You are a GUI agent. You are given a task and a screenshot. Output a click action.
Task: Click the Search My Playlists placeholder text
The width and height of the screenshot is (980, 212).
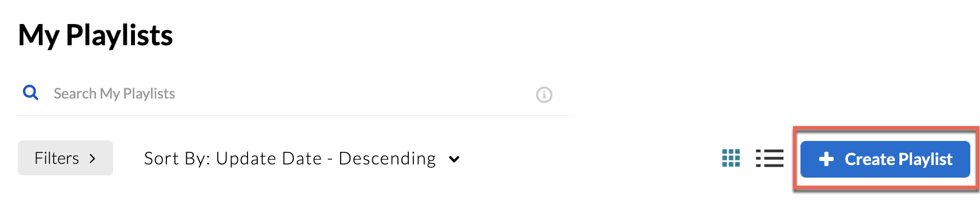(x=114, y=93)
